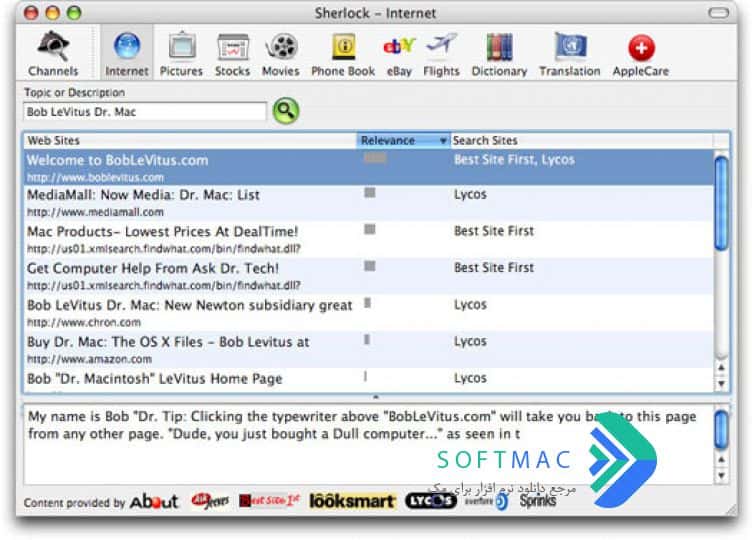Click the description pane scroll down arrow
The image size is (752, 540).
(x=721, y=476)
